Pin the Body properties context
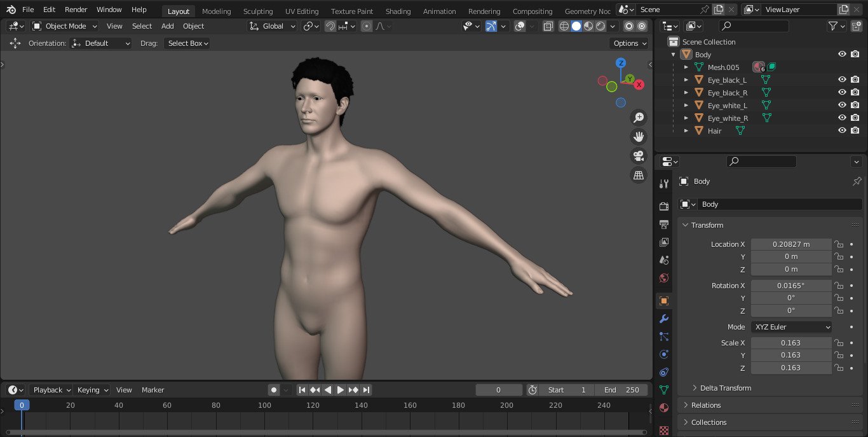 click(x=857, y=181)
